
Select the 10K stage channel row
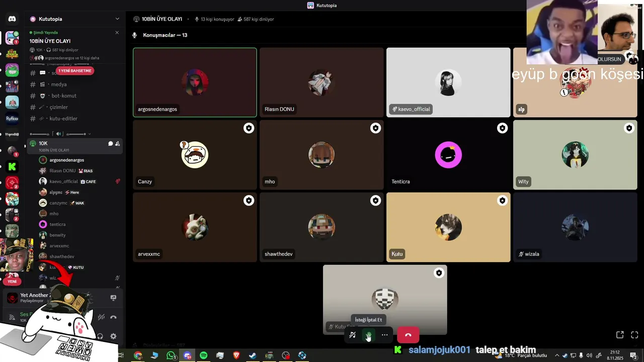[74, 146]
